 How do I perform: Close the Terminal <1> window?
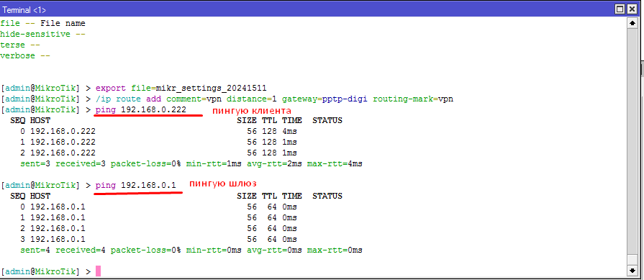click(x=631, y=9)
